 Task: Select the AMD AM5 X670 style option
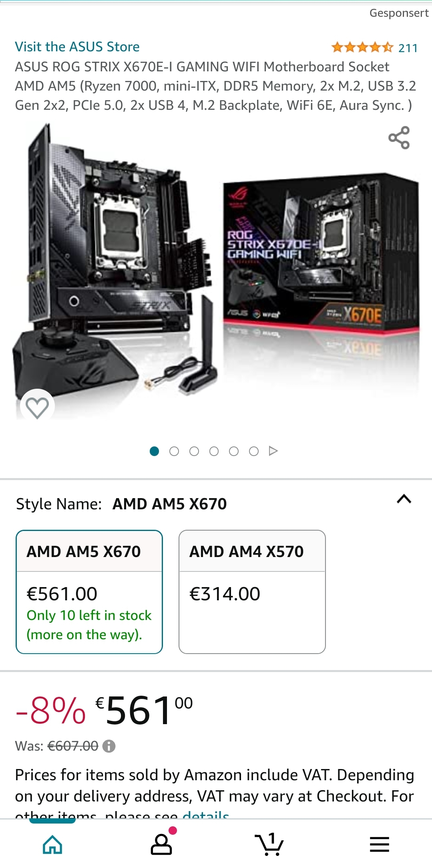(89, 592)
